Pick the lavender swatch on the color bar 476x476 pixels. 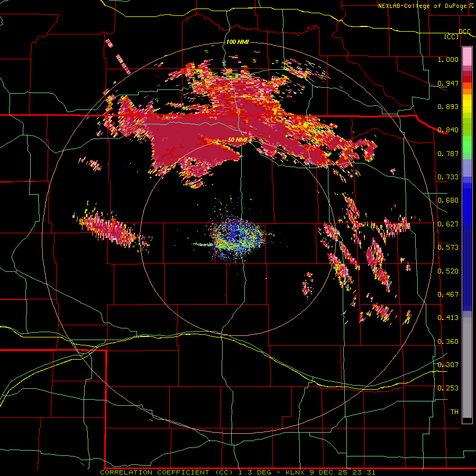467,168
